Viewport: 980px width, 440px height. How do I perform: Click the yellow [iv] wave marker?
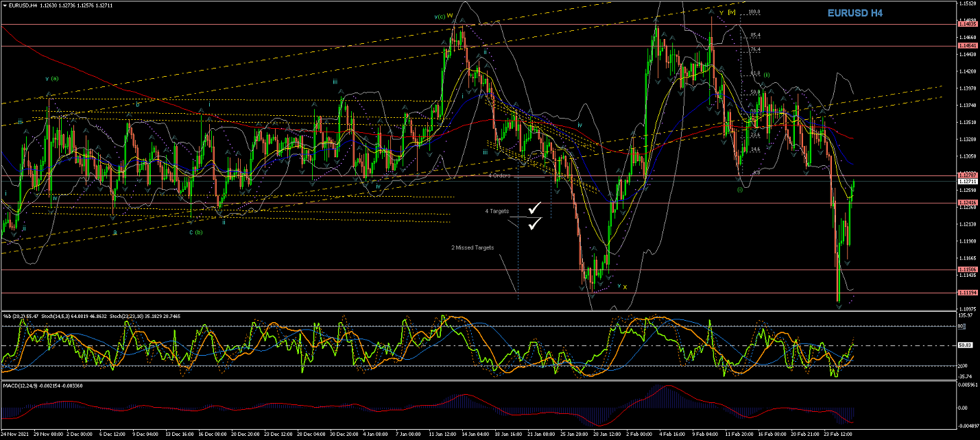coord(732,12)
